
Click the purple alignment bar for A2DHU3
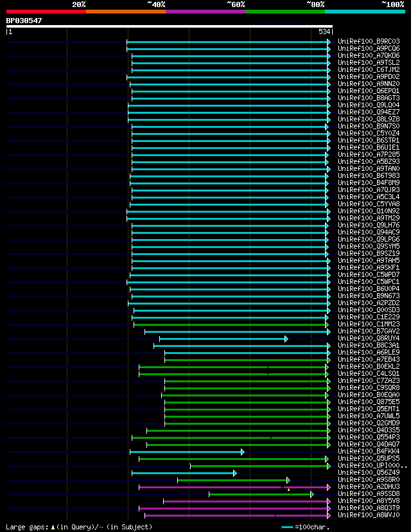tap(234, 487)
